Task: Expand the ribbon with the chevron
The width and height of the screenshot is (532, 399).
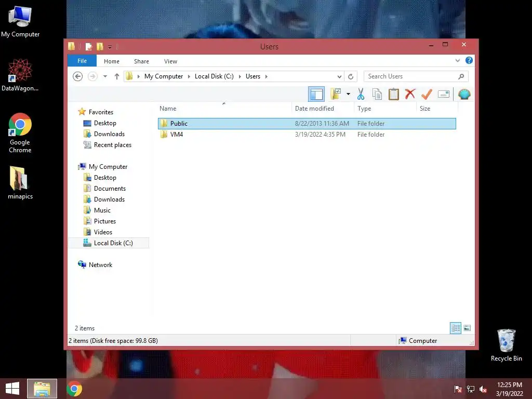Action: click(x=457, y=60)
